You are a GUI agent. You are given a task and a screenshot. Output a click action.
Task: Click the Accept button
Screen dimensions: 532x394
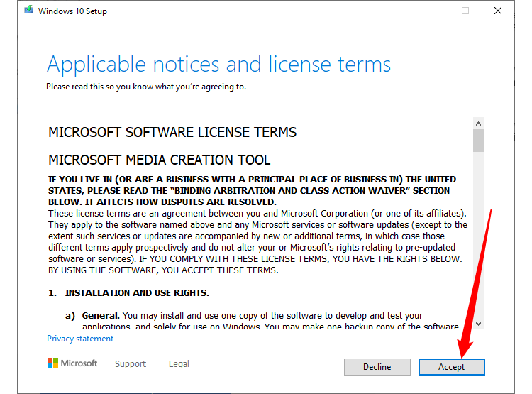coord(451,367)
